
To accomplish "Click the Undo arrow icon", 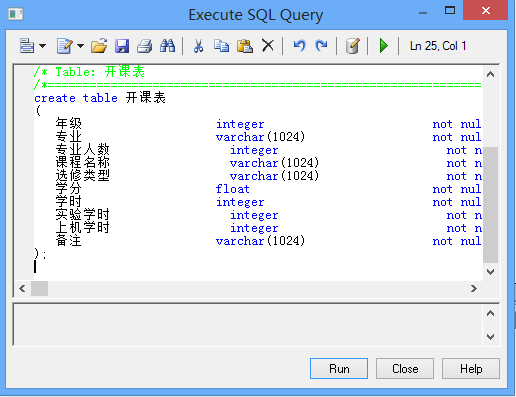I will click(299, 46).
